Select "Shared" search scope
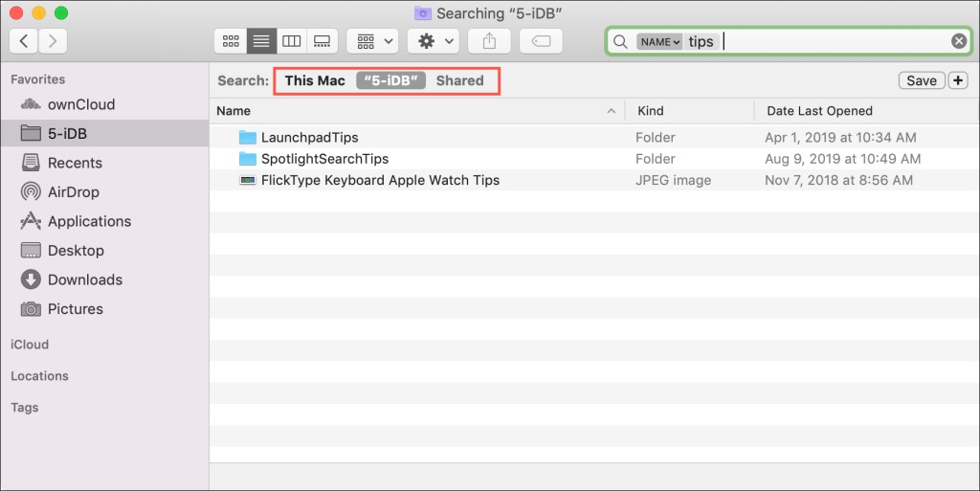Screen dimensions: 980x491 tap(459, 80)
